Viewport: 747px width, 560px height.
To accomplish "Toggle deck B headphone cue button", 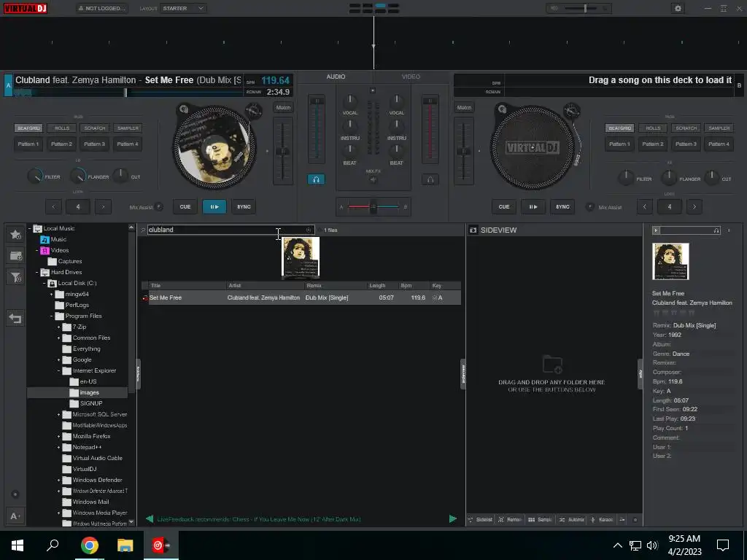I will click(430, 179).
